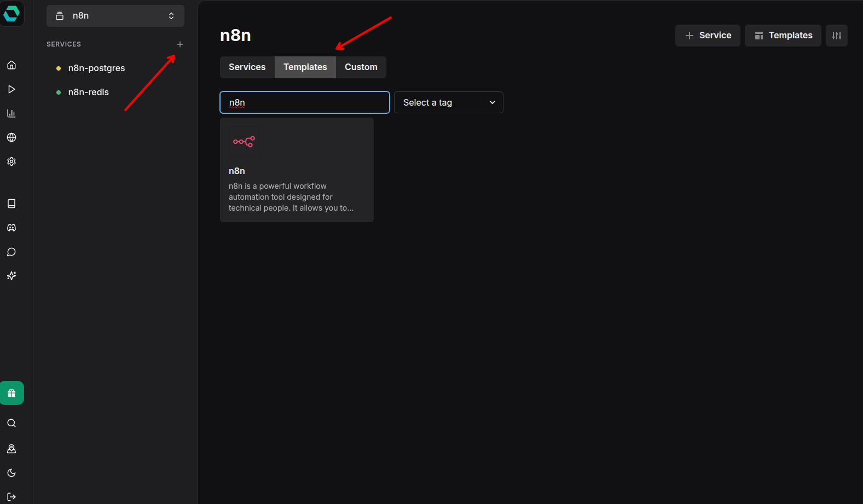Click the sparkles AI icon
The width and height of the screenshot is (863, 504).
tap(11, 276)
